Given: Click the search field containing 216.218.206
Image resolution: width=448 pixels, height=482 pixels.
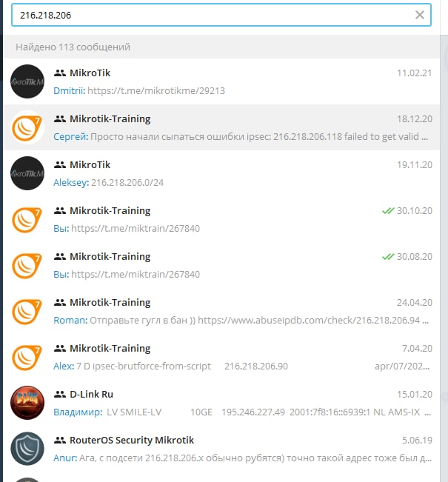Looking at the screenshot, I should point(221,15).
